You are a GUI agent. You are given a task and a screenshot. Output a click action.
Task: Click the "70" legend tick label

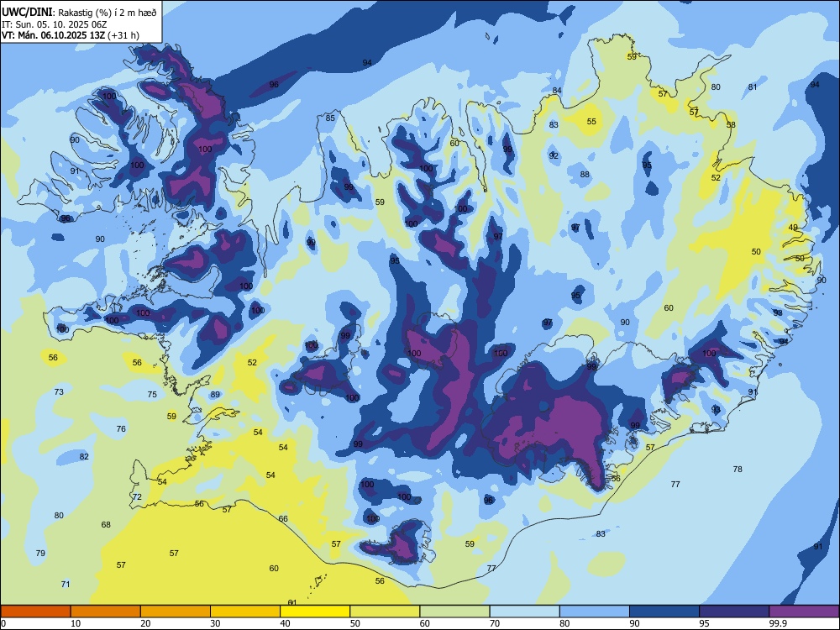point(495,623)
